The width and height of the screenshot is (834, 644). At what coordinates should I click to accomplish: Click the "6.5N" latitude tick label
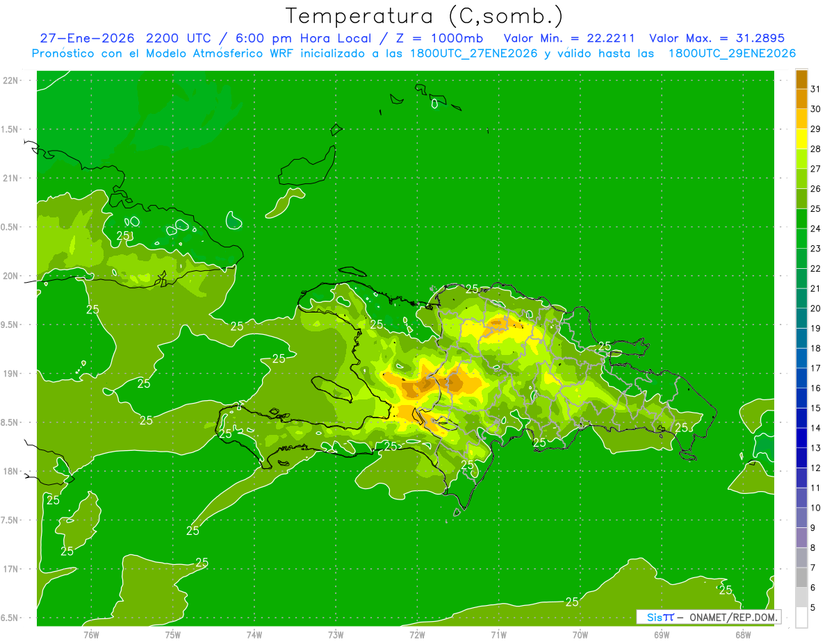pyautogui.click(x=10, y=618)
